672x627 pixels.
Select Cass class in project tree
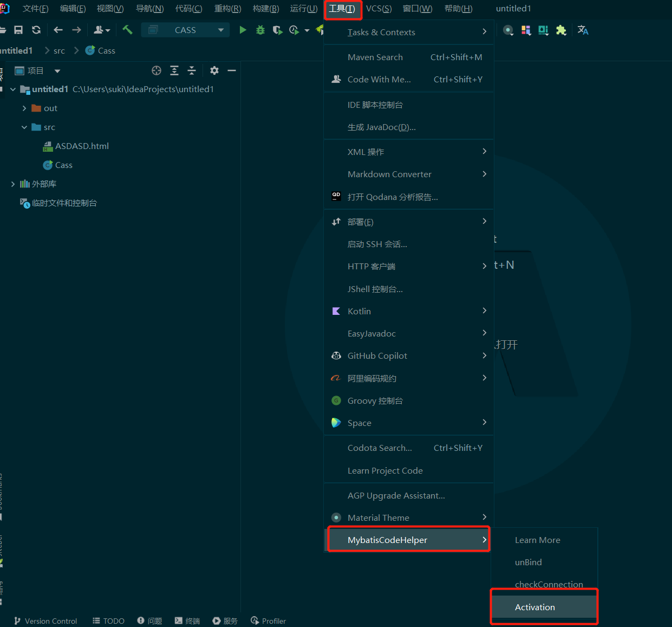63,165
